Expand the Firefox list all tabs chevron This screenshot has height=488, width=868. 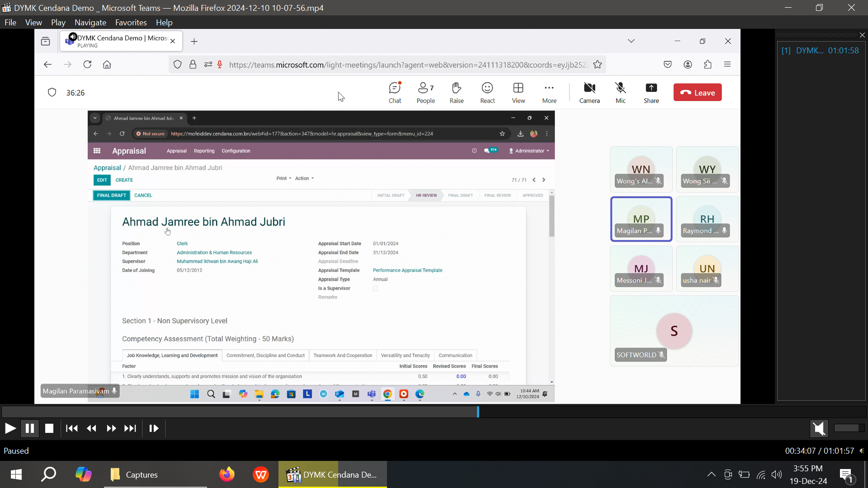[631, 41]
